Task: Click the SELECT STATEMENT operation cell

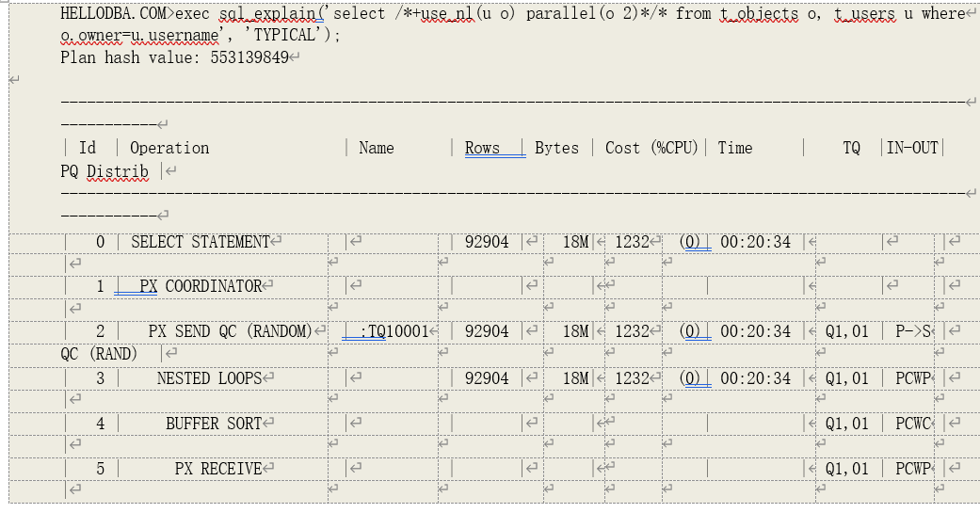Action: (x=200, y=242)
